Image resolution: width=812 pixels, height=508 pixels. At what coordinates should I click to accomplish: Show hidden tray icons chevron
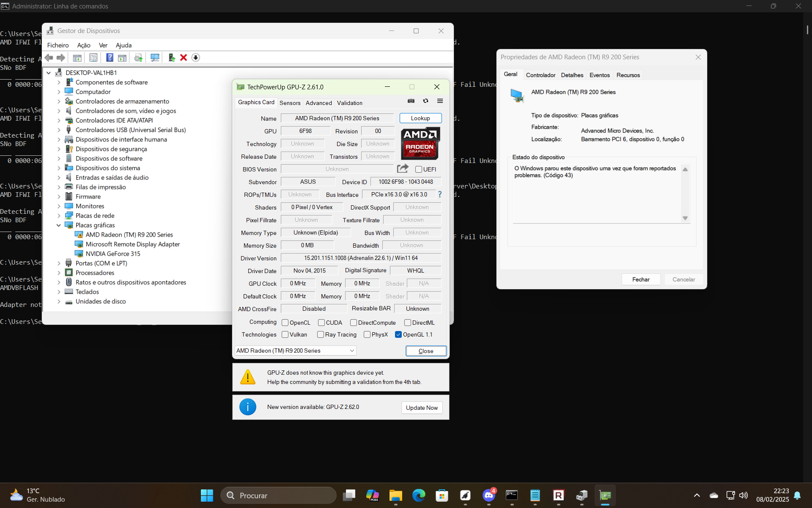coord(697,495)
